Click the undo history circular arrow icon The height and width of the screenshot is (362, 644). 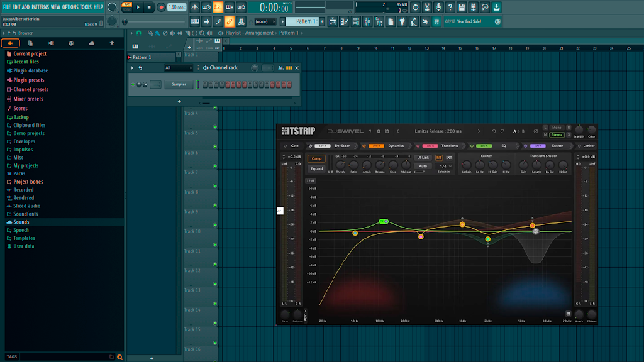[416, 7]
